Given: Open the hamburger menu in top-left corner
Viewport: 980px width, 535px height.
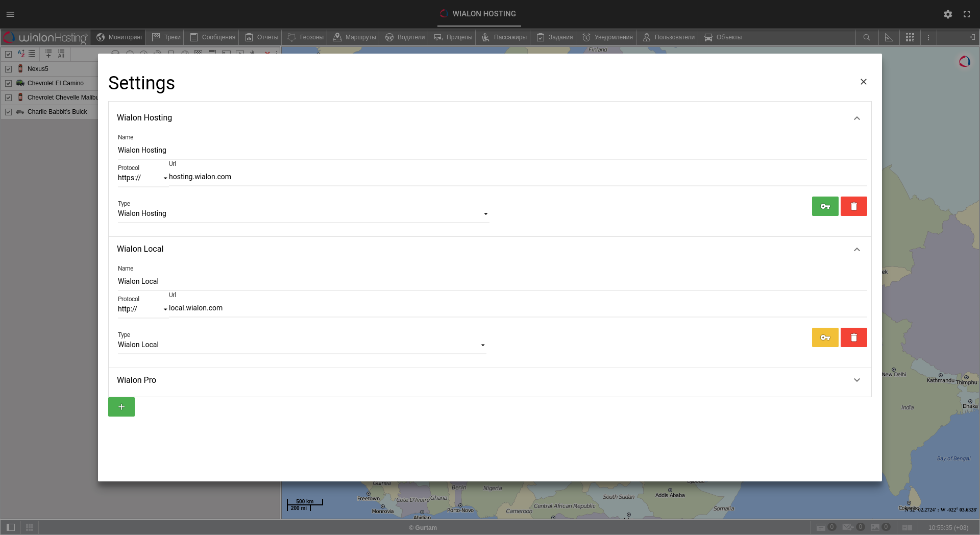Looking at the screenshot, I should click(x=10, y=14).
